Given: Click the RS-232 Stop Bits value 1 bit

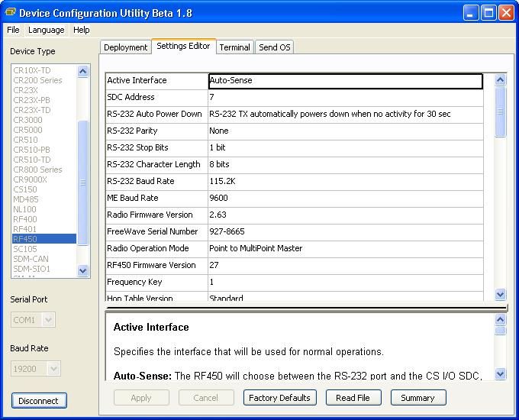Looking at the screenshot, I should [345, 148].
